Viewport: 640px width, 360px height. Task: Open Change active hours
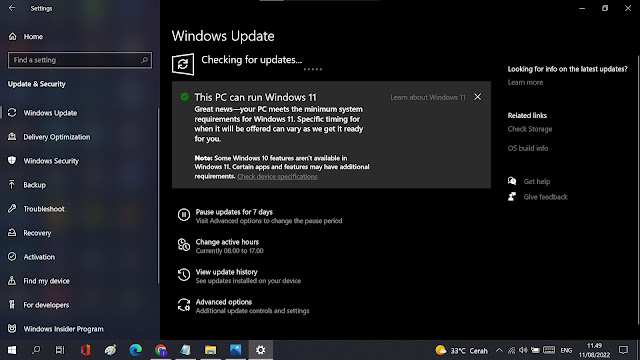[x=227, y=242]
